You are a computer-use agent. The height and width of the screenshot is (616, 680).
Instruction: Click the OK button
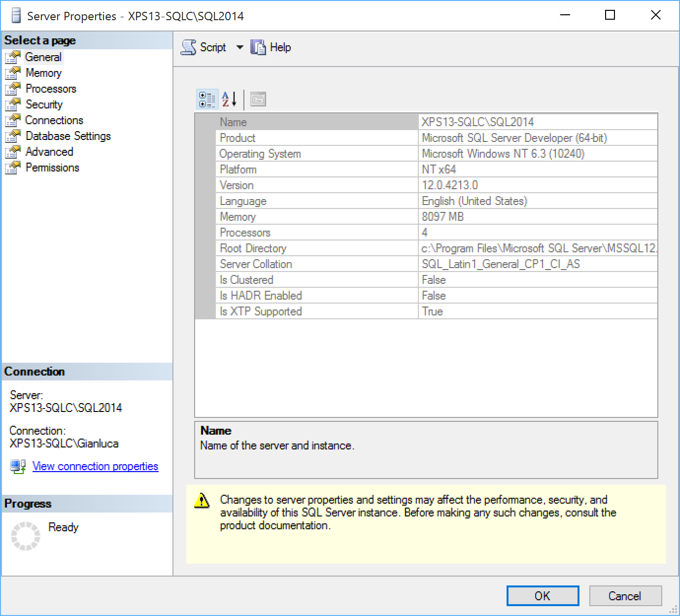543,596
